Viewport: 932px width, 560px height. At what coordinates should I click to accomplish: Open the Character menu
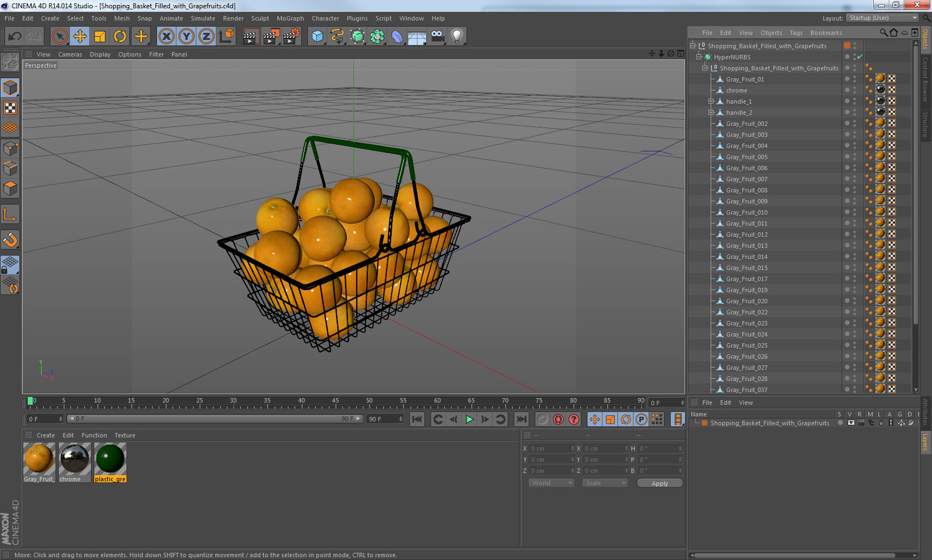[x=325, y=18]
